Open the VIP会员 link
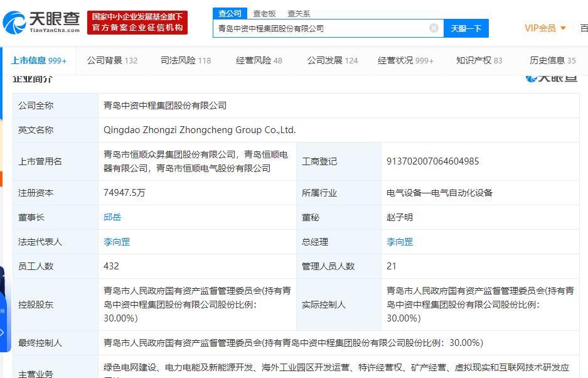Screen dimensions: 588x378 (x=540, y=28)
